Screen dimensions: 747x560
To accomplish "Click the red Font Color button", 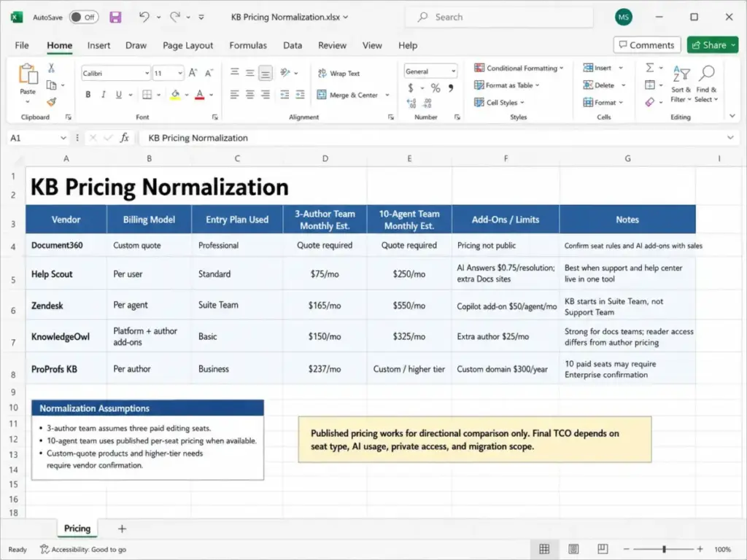I will click(200, 95).
